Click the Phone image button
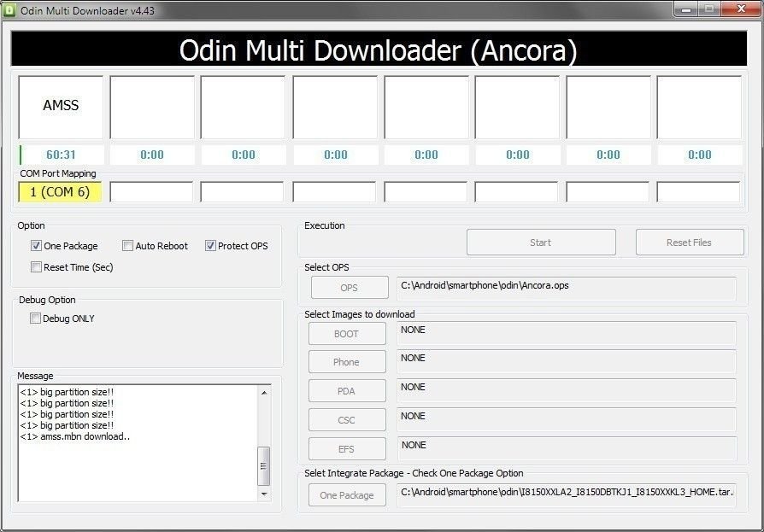 tap(347, 362)
